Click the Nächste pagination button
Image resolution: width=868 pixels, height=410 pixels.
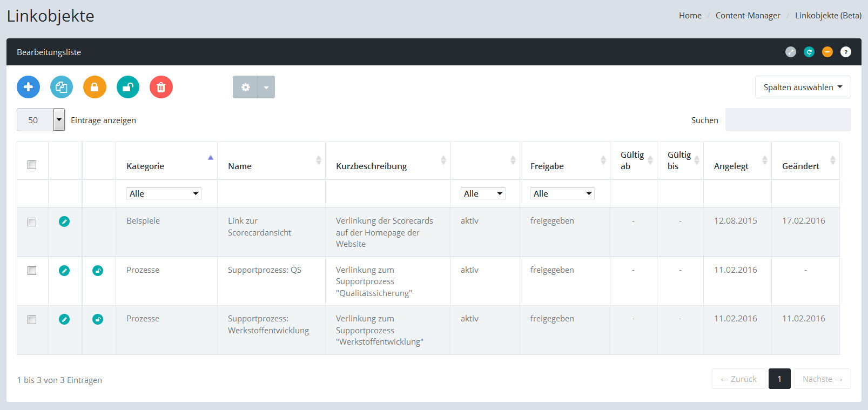[822, 379]
